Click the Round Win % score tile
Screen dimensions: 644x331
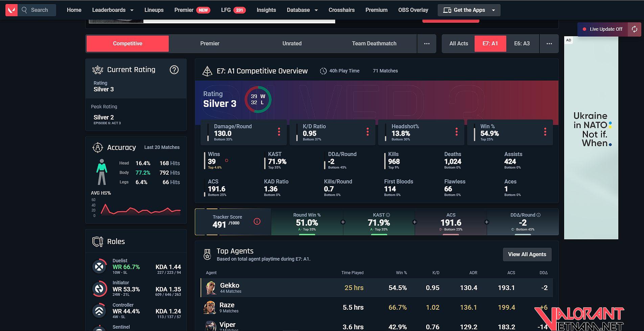[x=307, y=222]
